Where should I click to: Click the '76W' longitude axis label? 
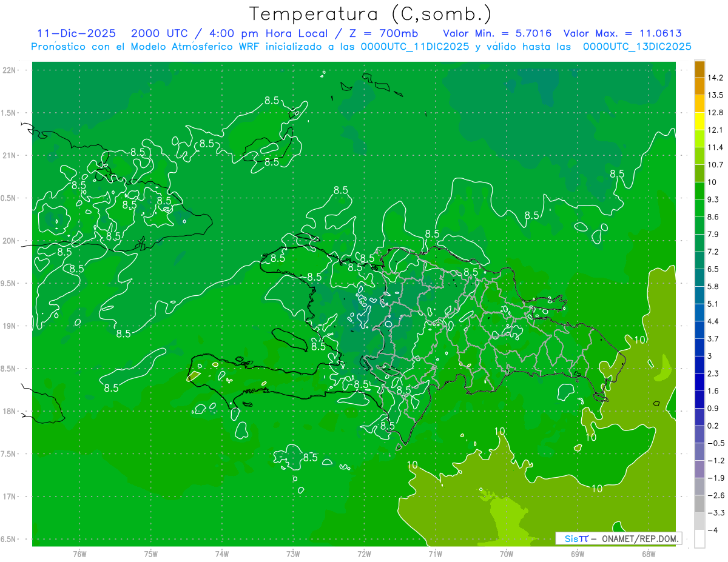79,554
